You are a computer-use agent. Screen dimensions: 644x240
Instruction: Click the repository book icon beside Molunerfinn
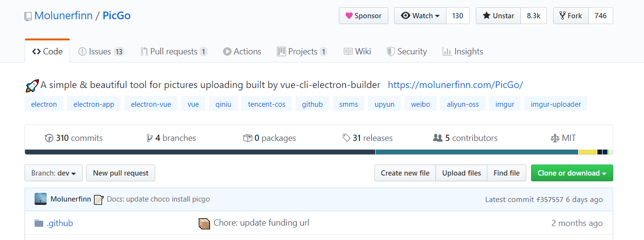coord(28,16)
